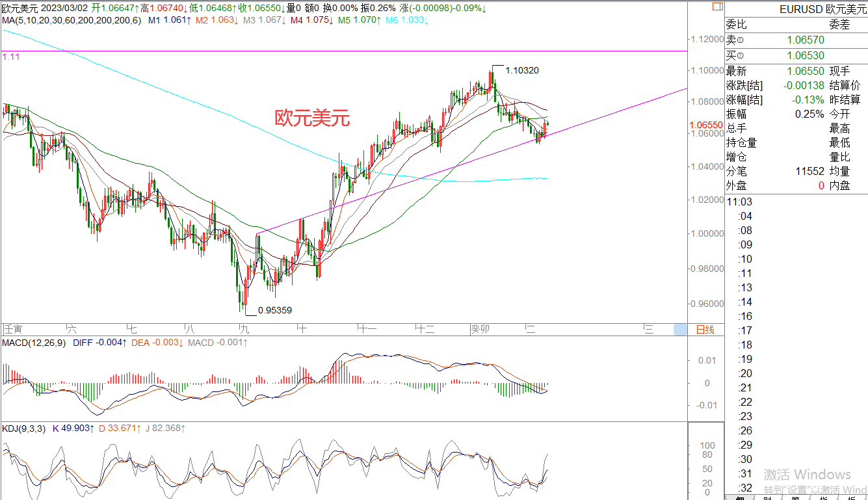
Task: Click the MACD(12,26,9) indicator label
Action: [x=33, y=343]
